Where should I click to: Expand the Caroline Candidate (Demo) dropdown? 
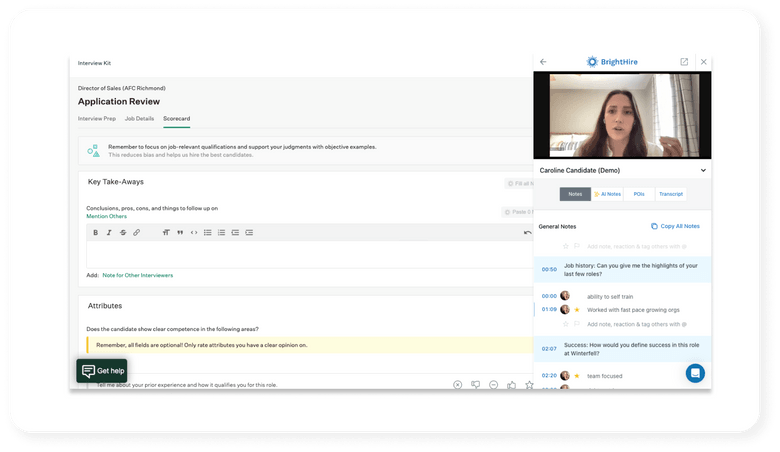tap(703, 171)
